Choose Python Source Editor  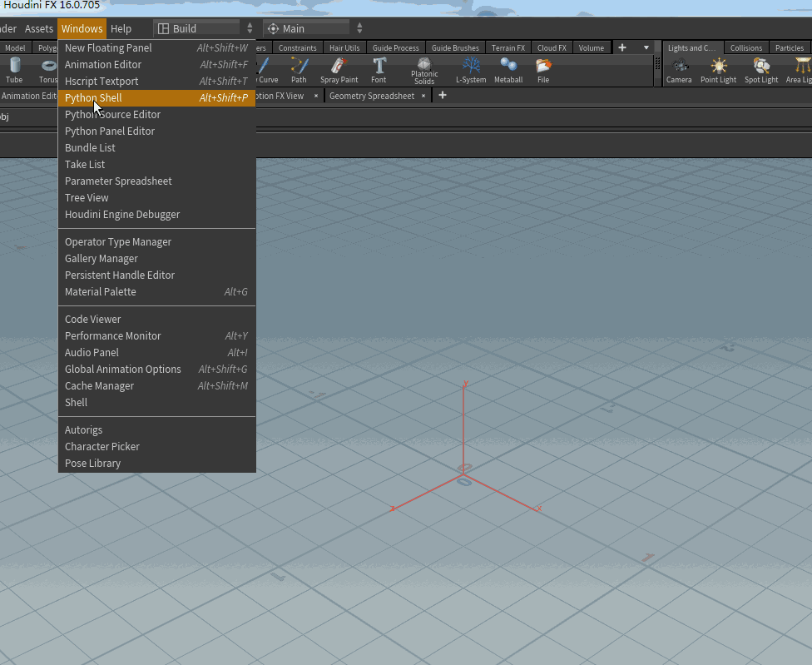point(157,115)
